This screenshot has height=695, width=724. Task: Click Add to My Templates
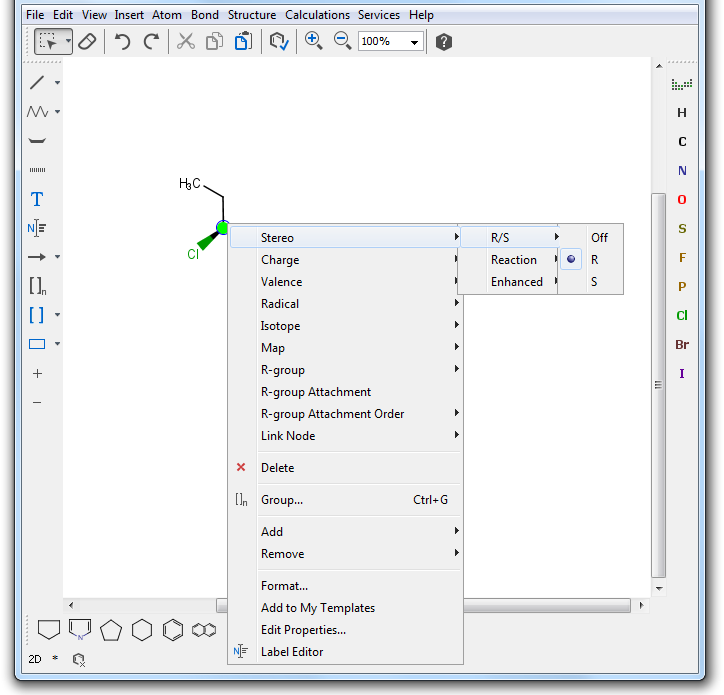click(x=317, y=608)
